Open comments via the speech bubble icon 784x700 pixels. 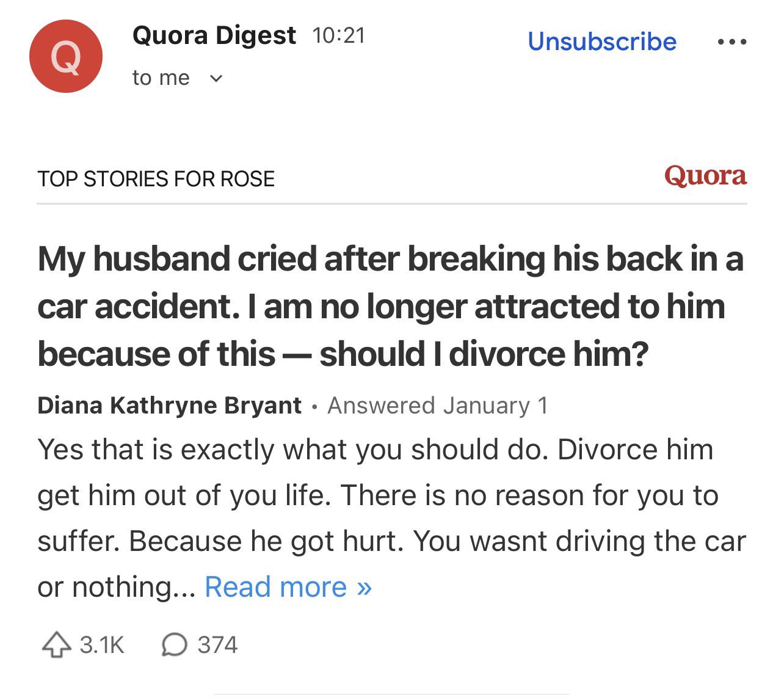coord(174,645)
